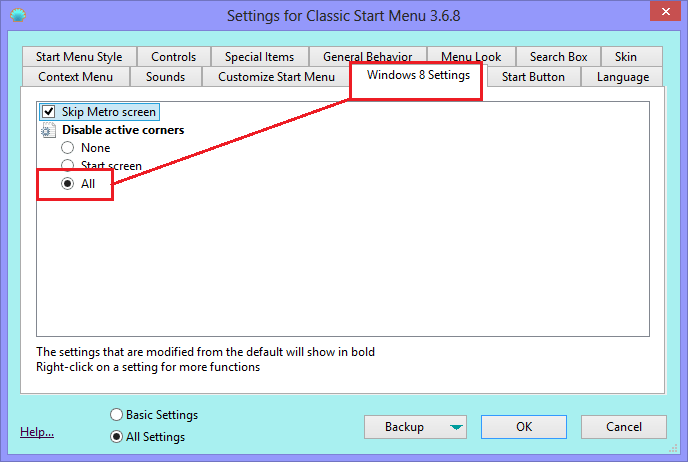
Task: Click the Cancel button
Action: 624,427
